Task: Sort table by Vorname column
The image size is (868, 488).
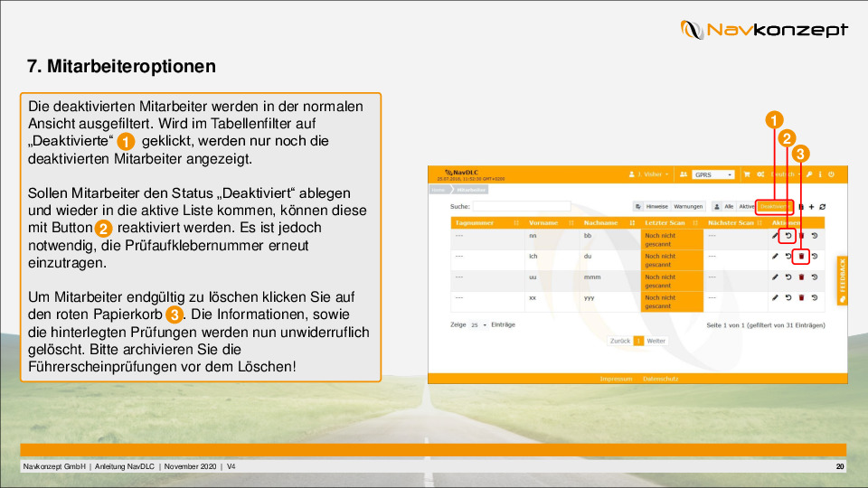Action: point(551,223)
